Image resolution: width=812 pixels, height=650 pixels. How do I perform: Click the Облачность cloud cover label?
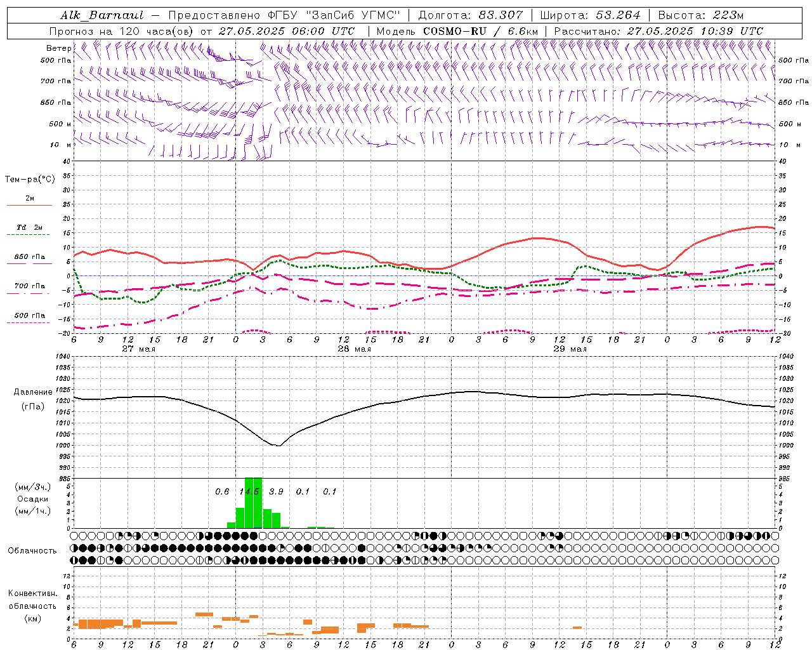32,551
